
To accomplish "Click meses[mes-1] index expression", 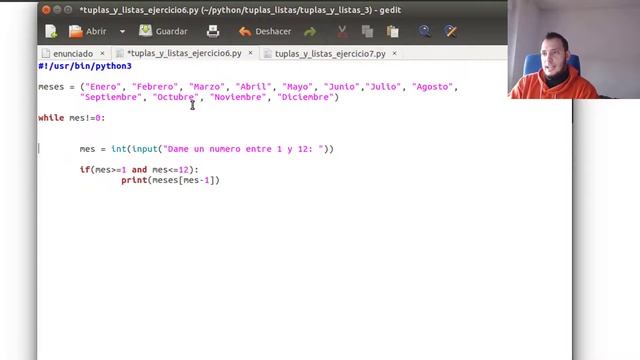I will point(184,180).
